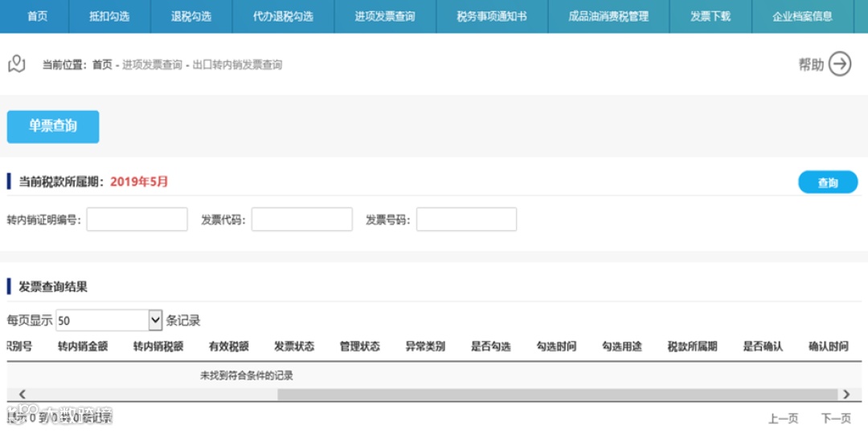Go to previous page with 上一页
This screenshot has height=431, width=868.
point(783,418)
